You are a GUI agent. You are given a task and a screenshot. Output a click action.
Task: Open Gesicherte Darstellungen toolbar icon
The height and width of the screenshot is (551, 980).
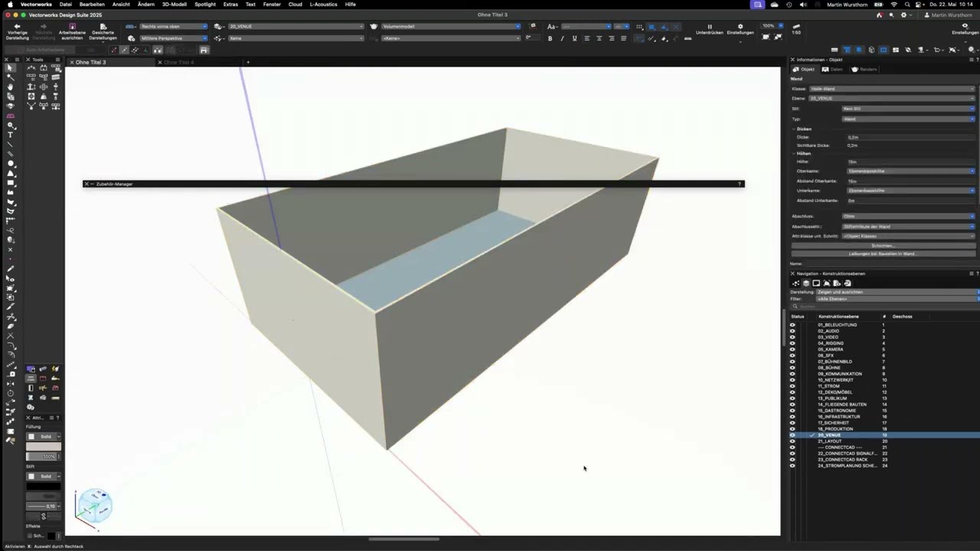click(x=102, y=26)
